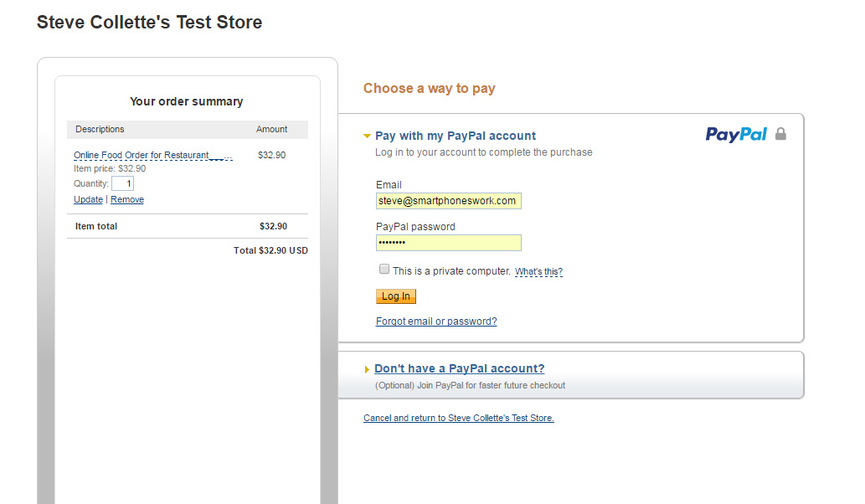Click Pay with my PayPal account heading
This screenshot has width=865, height=504.
(456, 136)
